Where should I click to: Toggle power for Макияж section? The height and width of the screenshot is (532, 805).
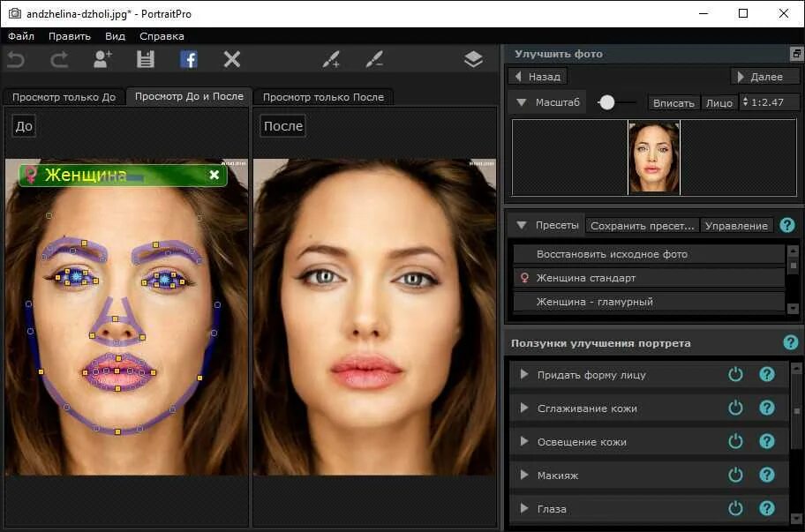click(x=735, y=475)
